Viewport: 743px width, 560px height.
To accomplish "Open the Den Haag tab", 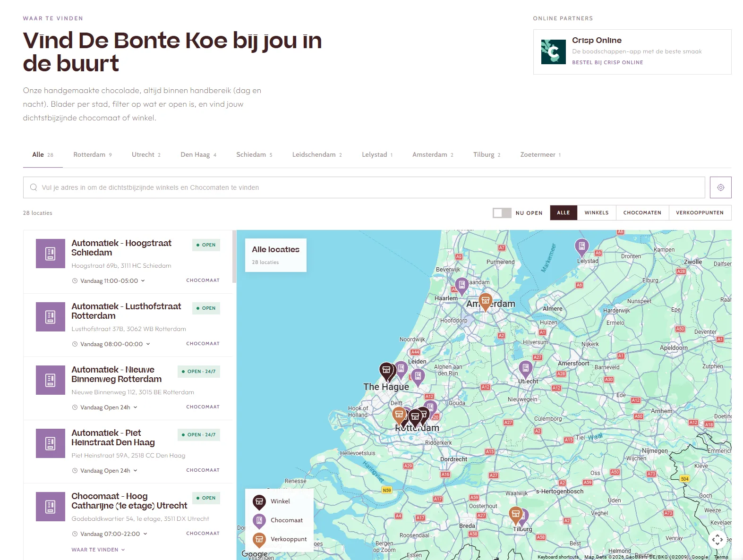I will [198, 154].
